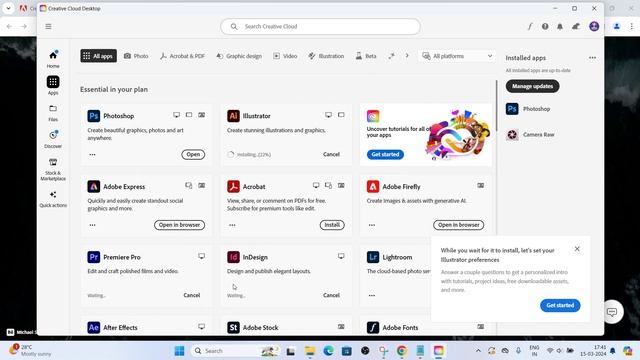Click Open in browser for Adobe Firefly
The height and width of the screenshot is (360, 640).
coord(458,225)
